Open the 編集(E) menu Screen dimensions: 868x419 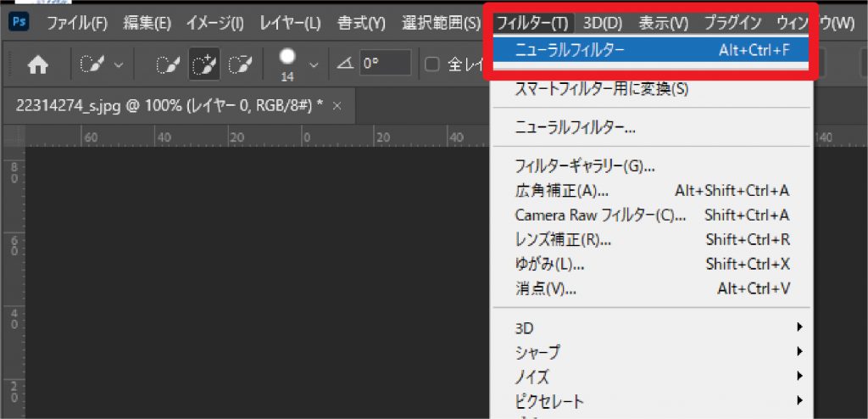point(147,23)
